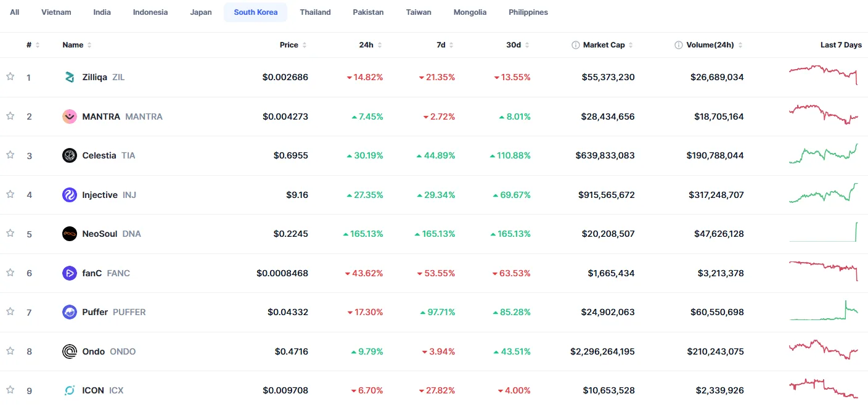Switch to the Taiwan tab
This screenshot has height=407, width=868.
coord(419,12)
